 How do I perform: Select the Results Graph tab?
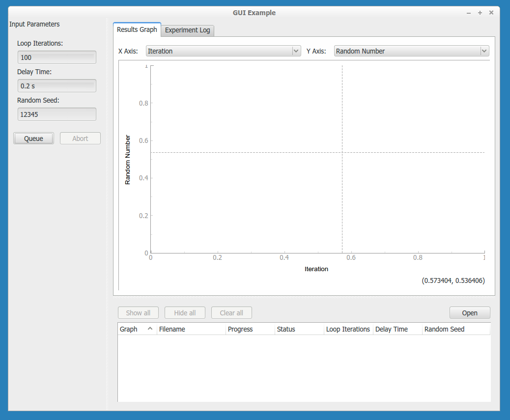click(137, 29)
